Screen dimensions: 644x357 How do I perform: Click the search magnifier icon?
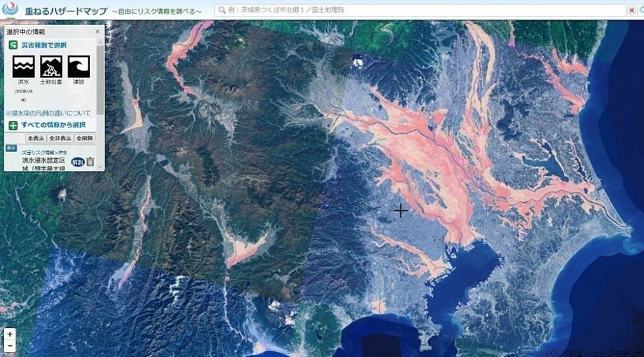[x=222, y=10]
